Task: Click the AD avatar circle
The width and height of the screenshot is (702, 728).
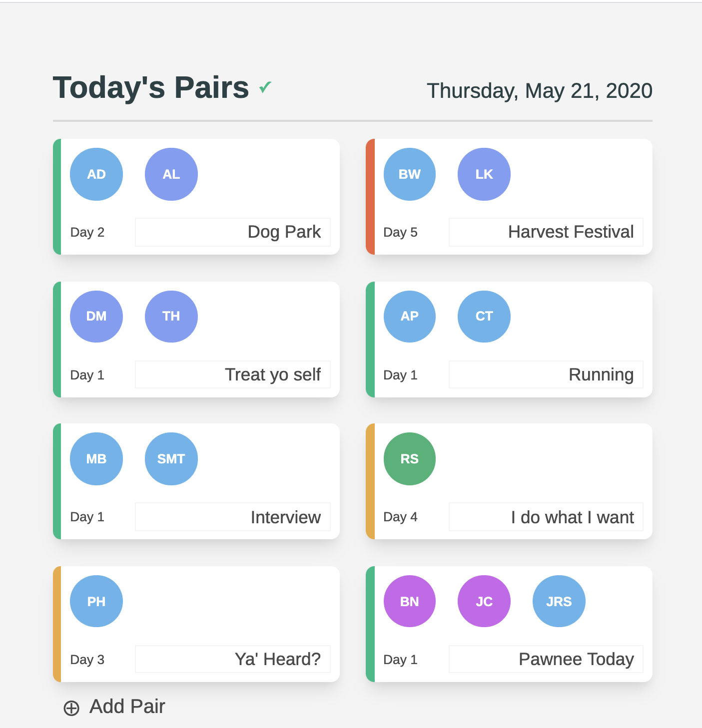Action: [96, 174]
